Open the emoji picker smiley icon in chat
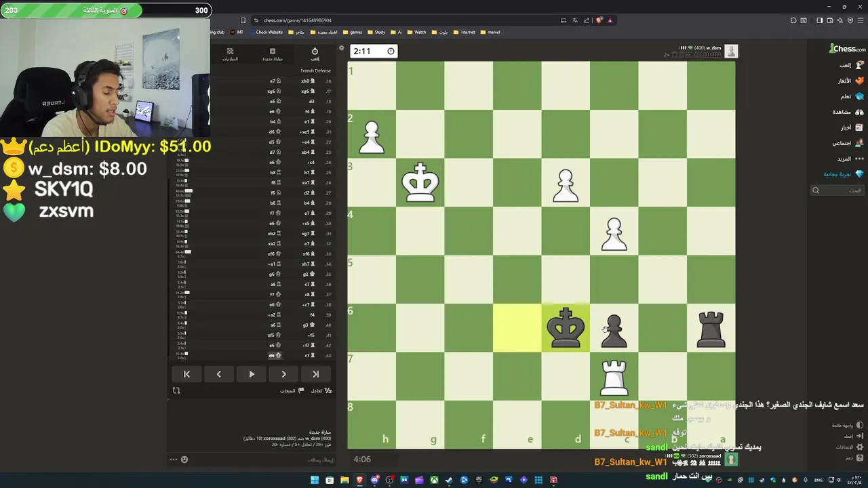The height and width of the screenshot is (488, 868). (184, 460)
